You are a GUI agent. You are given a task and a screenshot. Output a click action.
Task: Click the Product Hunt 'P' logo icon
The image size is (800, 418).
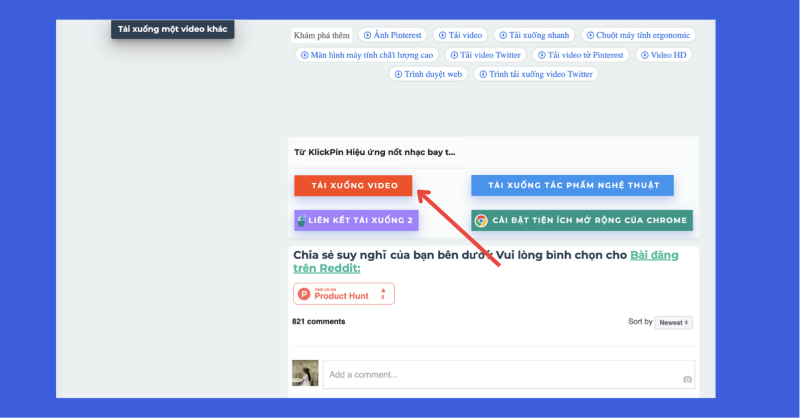[x=304, y=294]
